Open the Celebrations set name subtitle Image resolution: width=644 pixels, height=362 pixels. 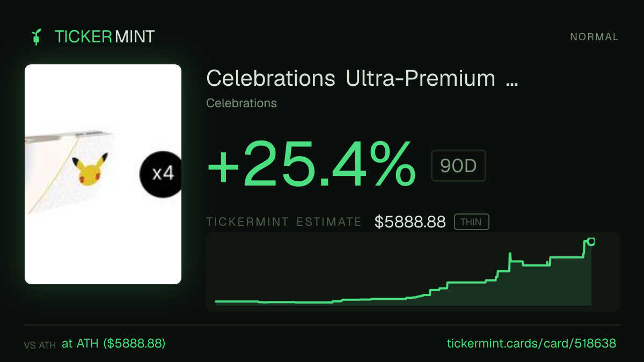(241, 103)
